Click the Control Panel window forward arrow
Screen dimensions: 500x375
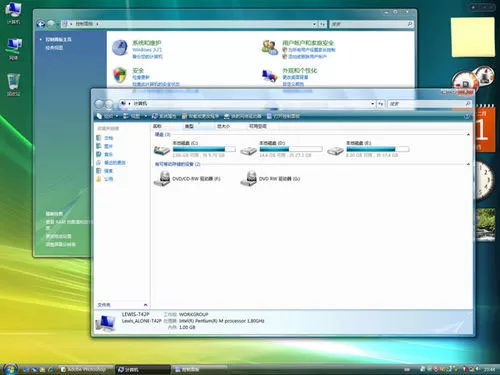[51, 24]
